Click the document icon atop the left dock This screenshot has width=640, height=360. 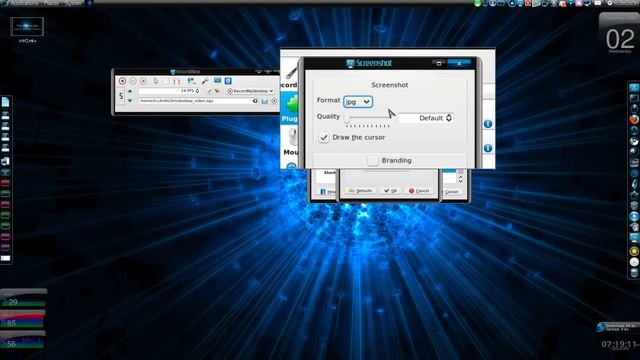5,102
